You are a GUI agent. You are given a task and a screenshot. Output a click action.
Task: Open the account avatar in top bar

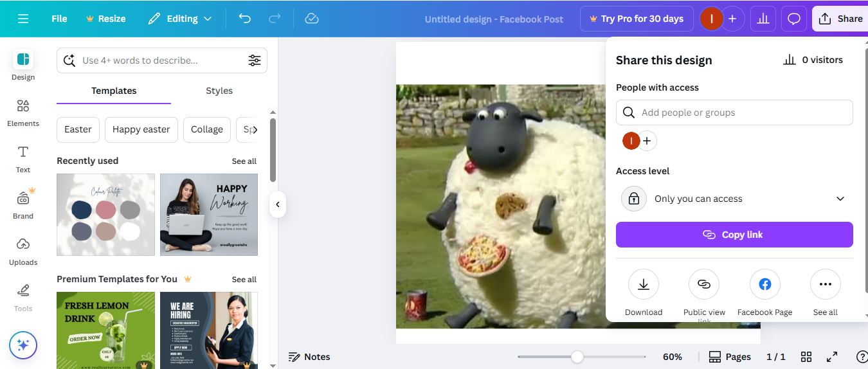tap(712, 19)
